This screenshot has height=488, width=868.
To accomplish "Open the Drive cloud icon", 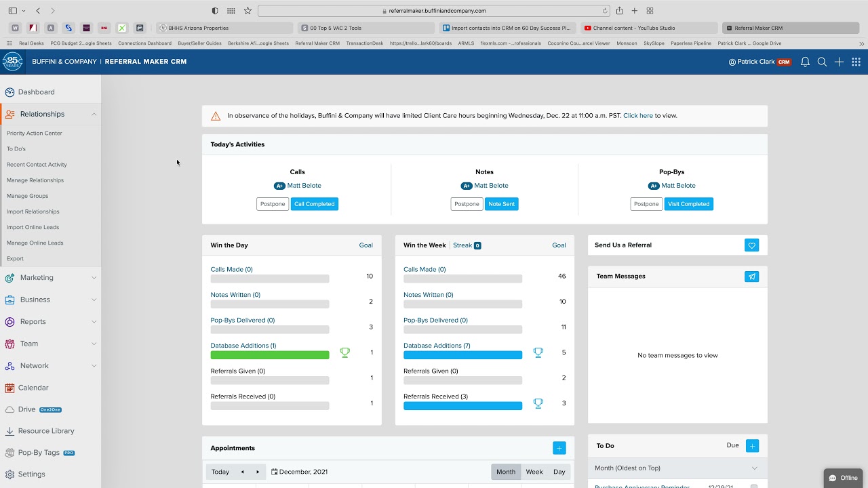I will pos(9,409).
